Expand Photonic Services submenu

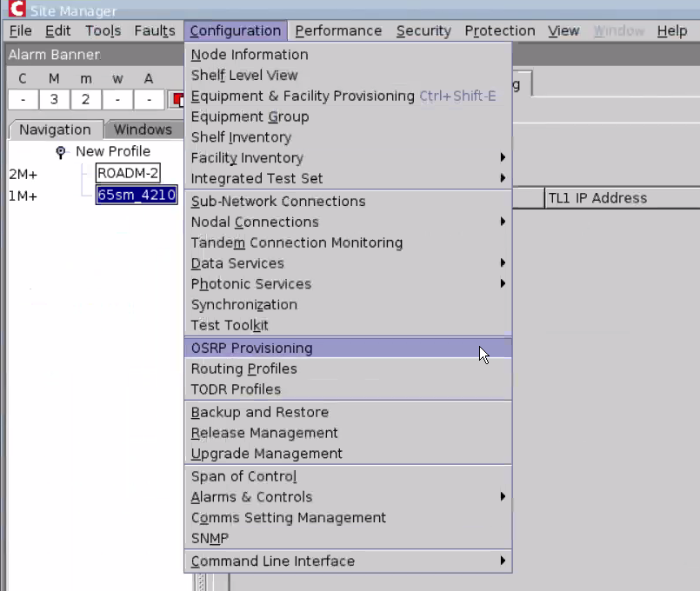point(348,283)
